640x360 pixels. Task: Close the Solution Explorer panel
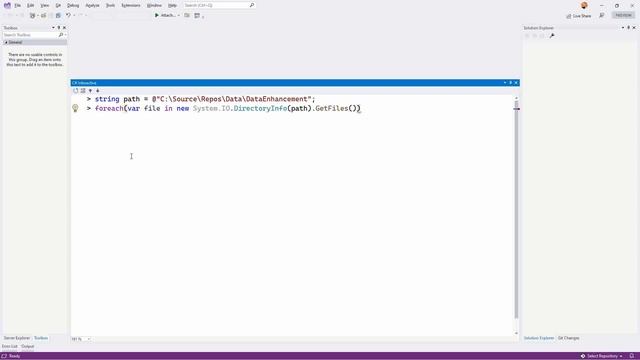tap(634, 28)
